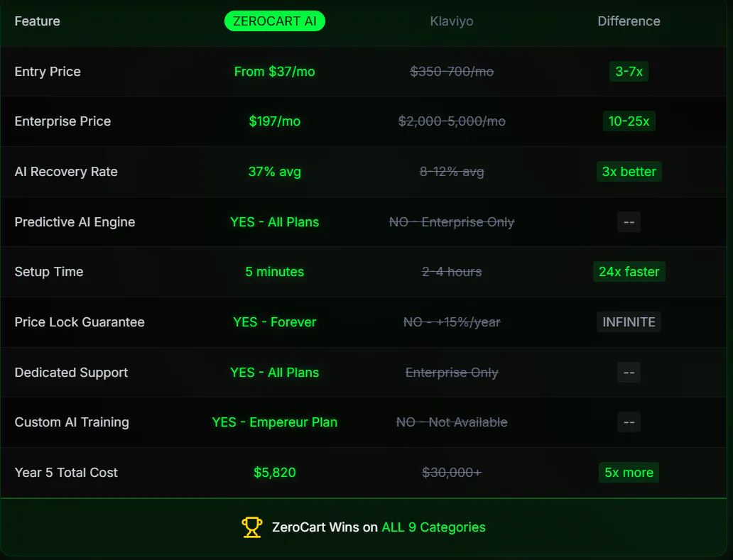Click the trophy icon in the footer
This screenshot has height=560, width=733.
[x=252, y=527]
